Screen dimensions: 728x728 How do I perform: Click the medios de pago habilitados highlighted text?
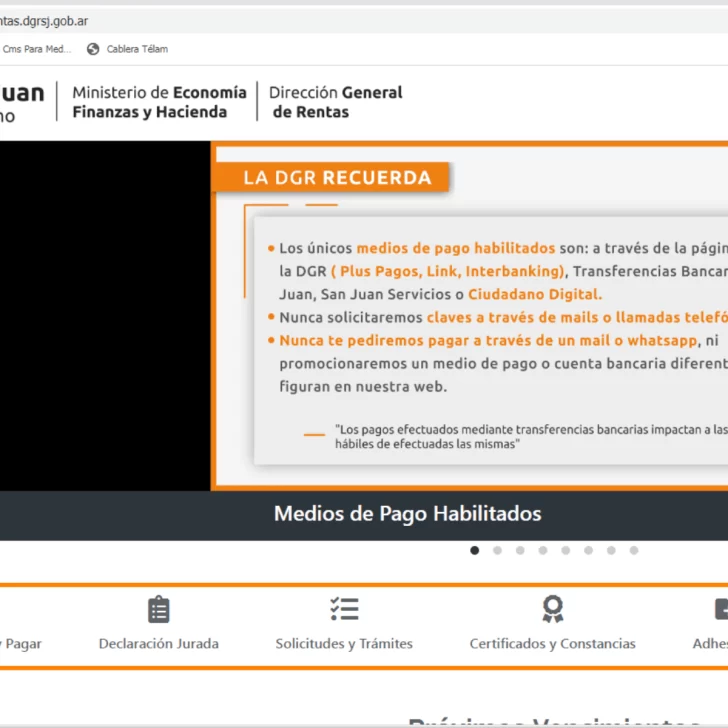[x=455, y=248]
